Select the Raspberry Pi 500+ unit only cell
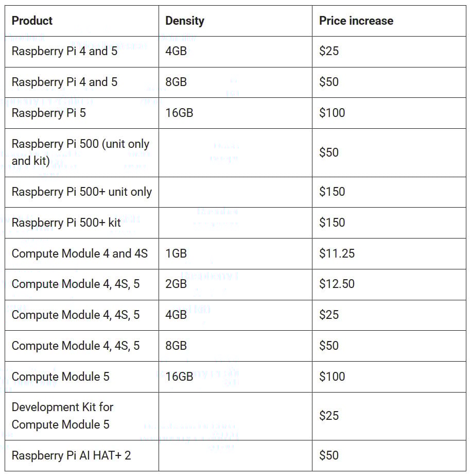471x476 pixels. [x=81, y=192]
